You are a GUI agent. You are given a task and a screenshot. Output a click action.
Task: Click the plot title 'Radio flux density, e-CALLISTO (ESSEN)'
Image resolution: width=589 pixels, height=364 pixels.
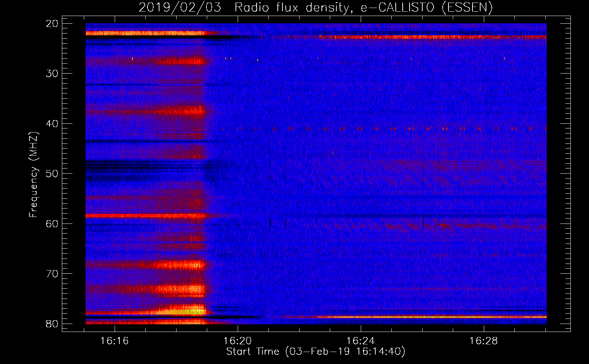pos(363,7)
